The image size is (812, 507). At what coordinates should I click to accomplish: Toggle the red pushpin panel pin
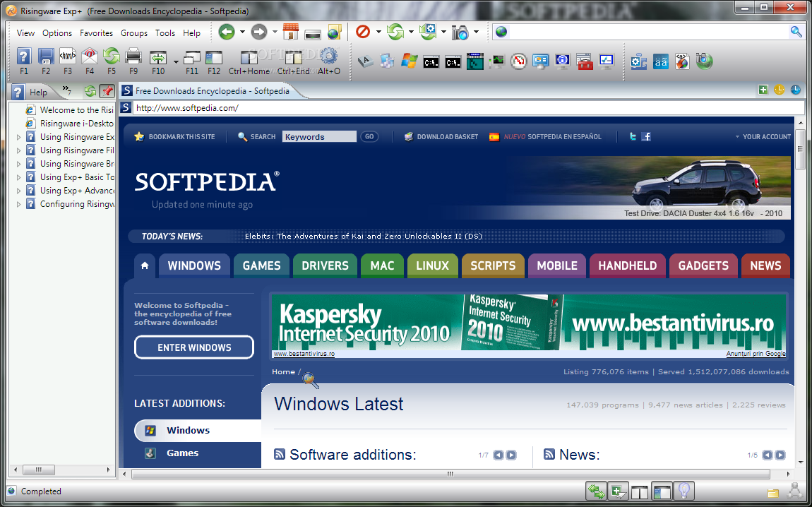point(107,91)
